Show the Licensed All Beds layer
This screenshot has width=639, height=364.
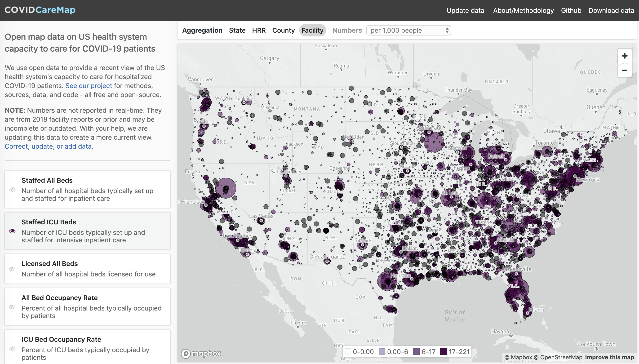tap(12, 269)
